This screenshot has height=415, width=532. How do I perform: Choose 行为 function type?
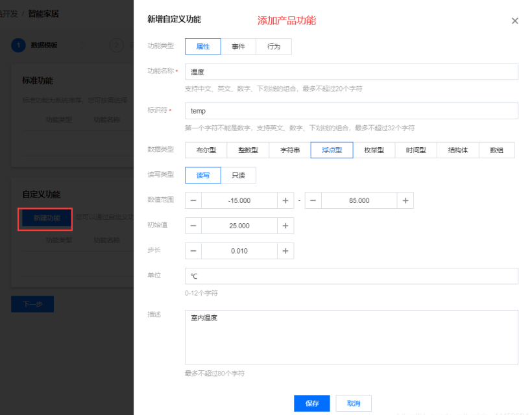point(274,47)
